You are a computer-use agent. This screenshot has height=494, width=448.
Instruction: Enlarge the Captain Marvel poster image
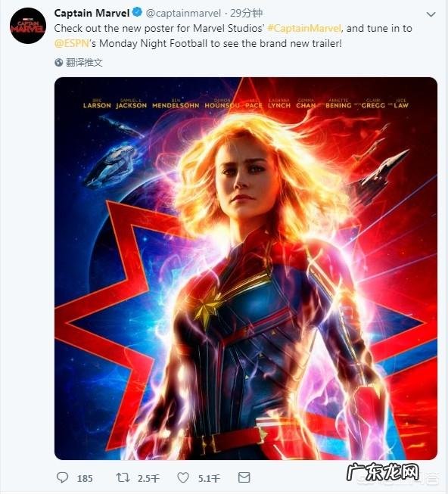(246, 269)
